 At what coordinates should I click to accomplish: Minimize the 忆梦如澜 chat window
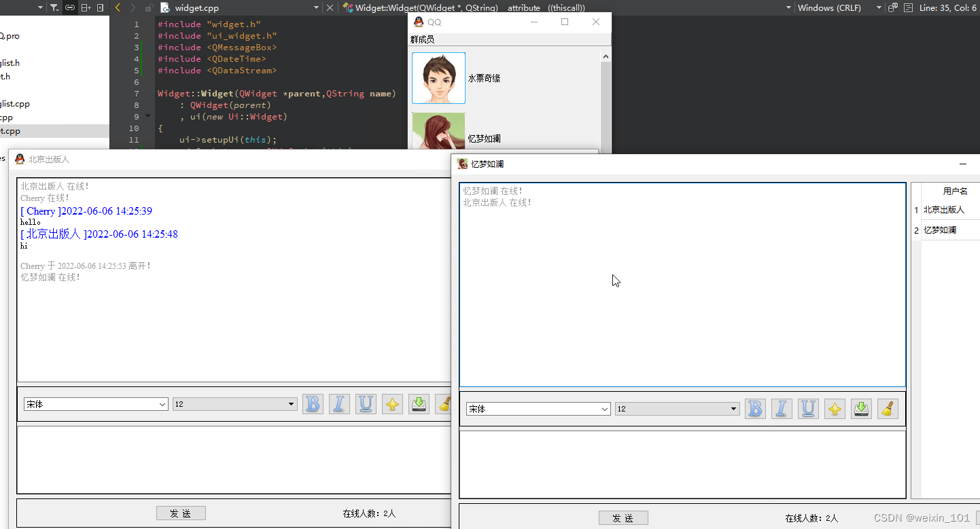[x=963, y=164]
